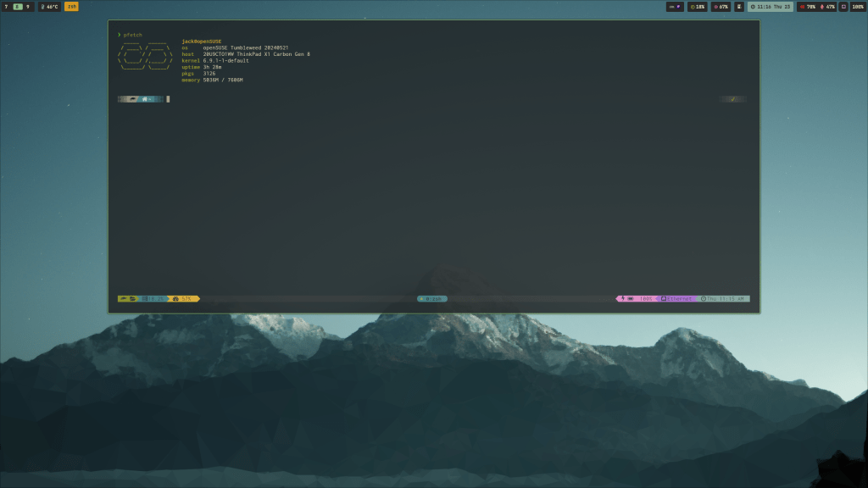Switch to workspace 9 in the bar
Screen dimensions: 868x488
(27, 7)
